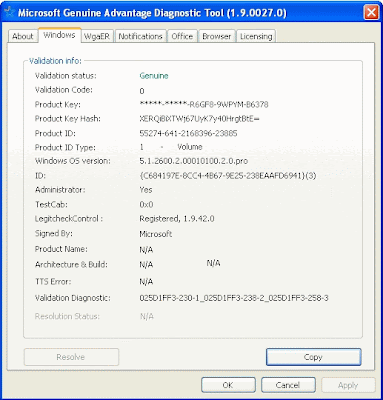
Task: Open the Browser tab
Action: click(x=216, y=36)
